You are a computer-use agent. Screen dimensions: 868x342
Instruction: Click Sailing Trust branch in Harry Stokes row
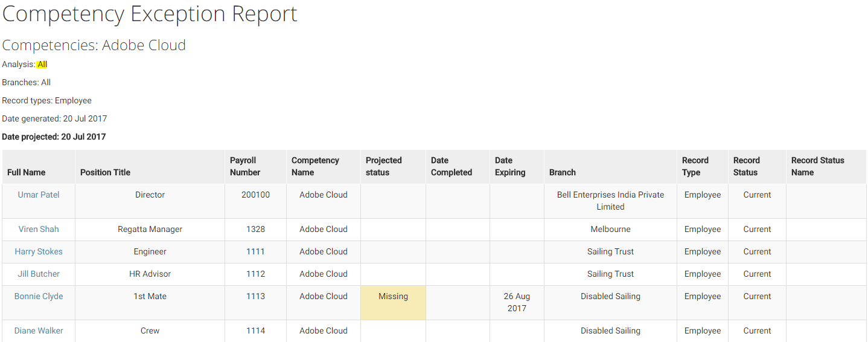[610, 251]
